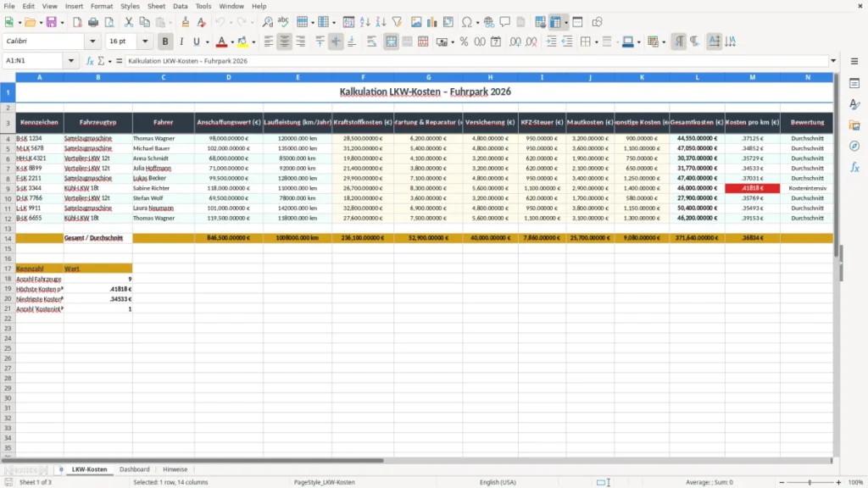Click the Wrap Text icon

(371, 42)
